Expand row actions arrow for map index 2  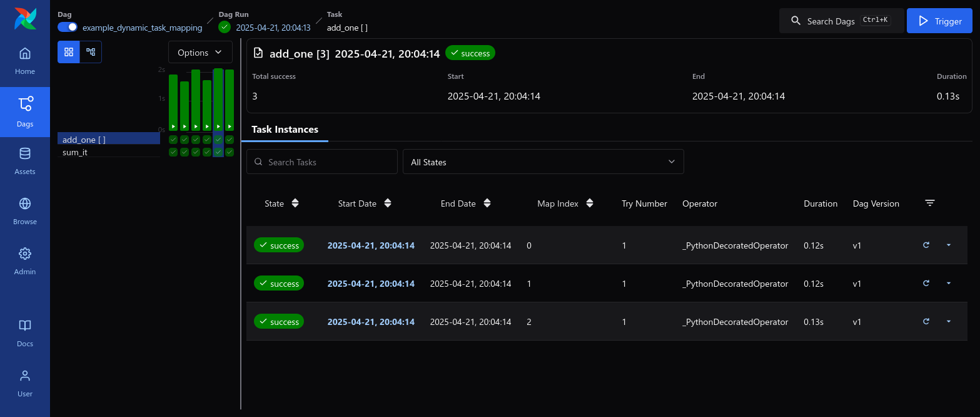[949, 322]
